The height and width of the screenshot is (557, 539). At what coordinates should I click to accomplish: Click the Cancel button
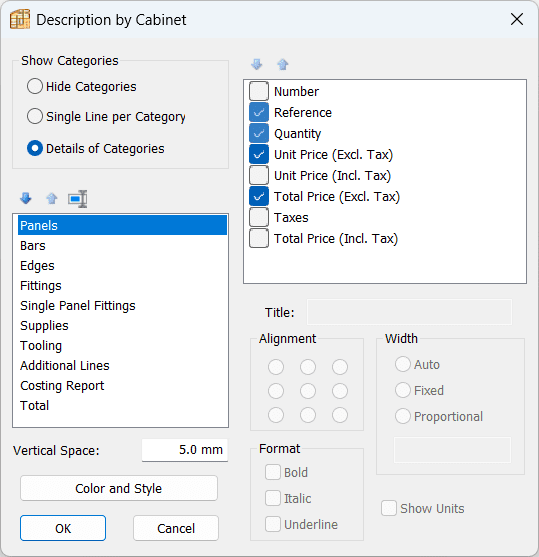coord(176,528)
